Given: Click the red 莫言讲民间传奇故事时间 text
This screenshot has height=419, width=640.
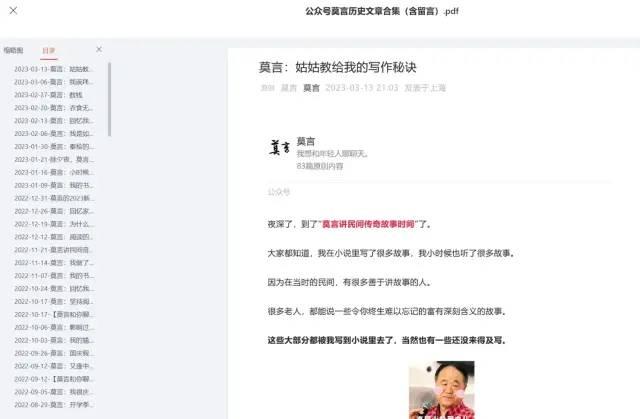Looking at the screenshot, I should click(368, 224).
